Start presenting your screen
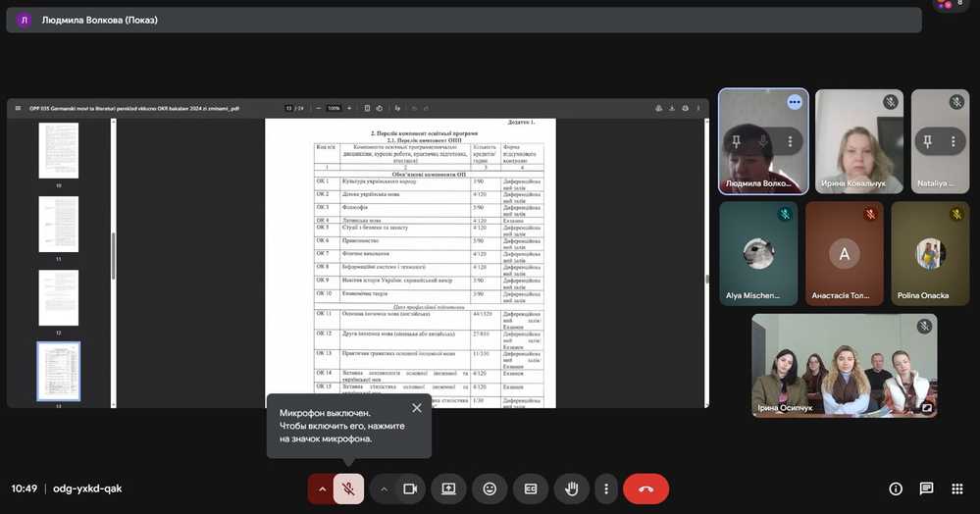This screenshot has width=980, height=514. click(x=448, y=488)
